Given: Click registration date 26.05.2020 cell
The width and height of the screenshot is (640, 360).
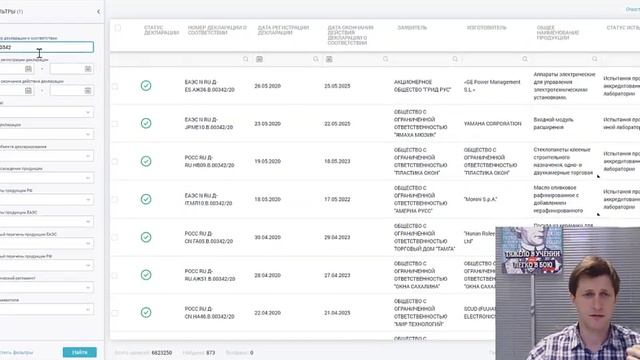Looking at the screenshot, I should point(267,86).
